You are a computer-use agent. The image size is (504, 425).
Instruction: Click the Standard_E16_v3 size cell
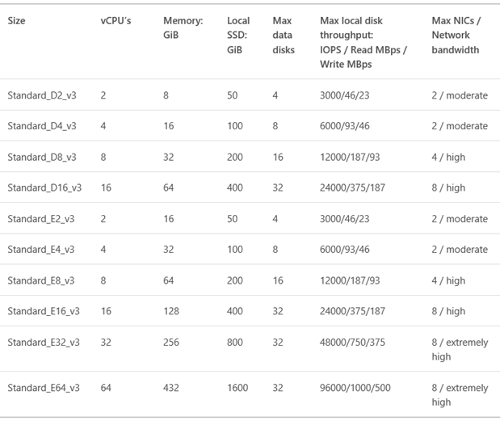(44, 311)
